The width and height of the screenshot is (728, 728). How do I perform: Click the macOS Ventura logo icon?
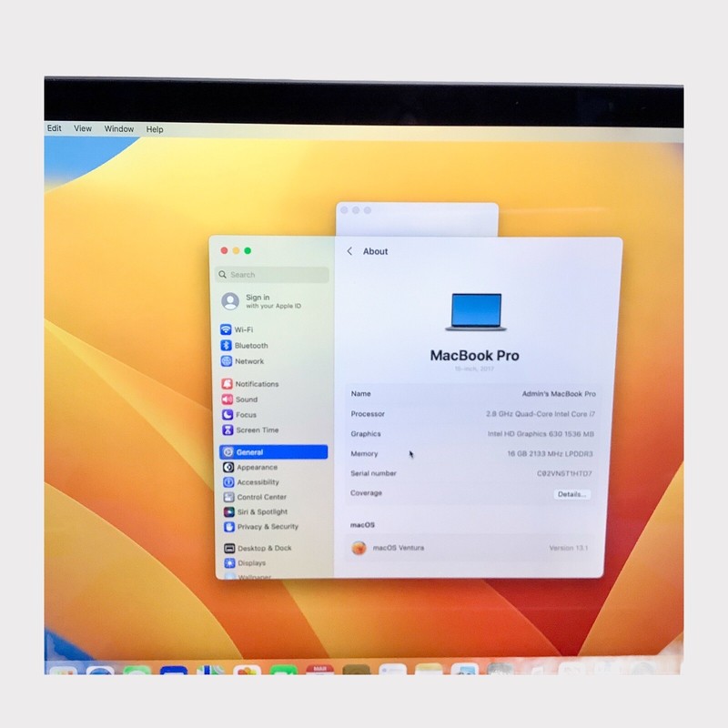click(x=359, y=548)
